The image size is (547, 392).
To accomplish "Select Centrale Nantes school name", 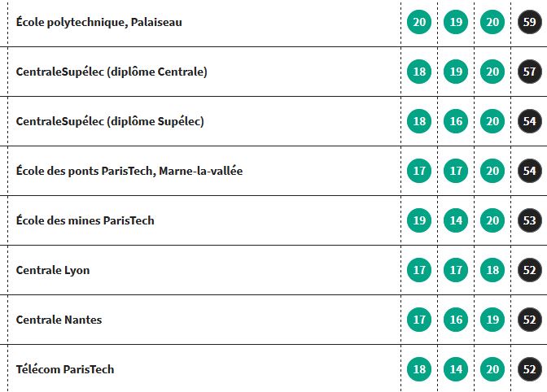I will coord(59,320).
